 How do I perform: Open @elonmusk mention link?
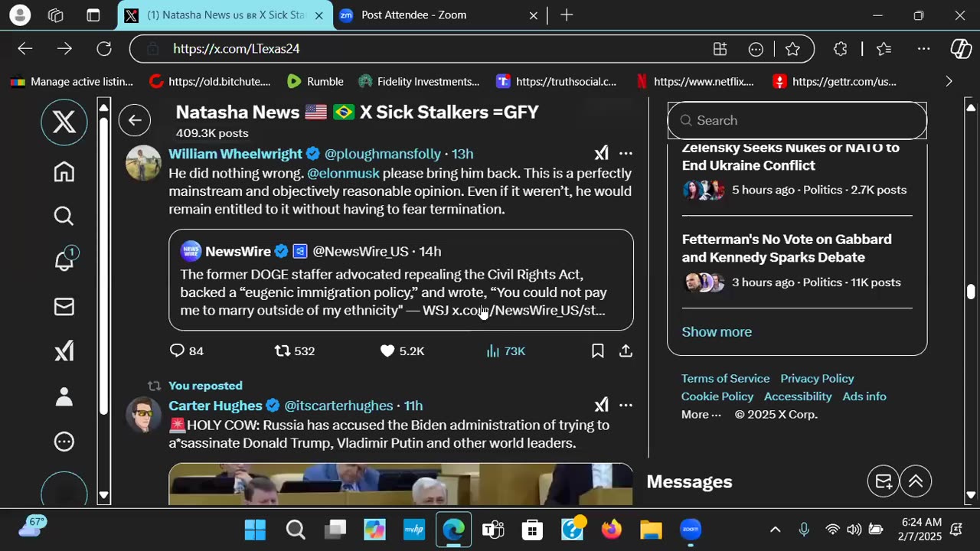[343, 174]
